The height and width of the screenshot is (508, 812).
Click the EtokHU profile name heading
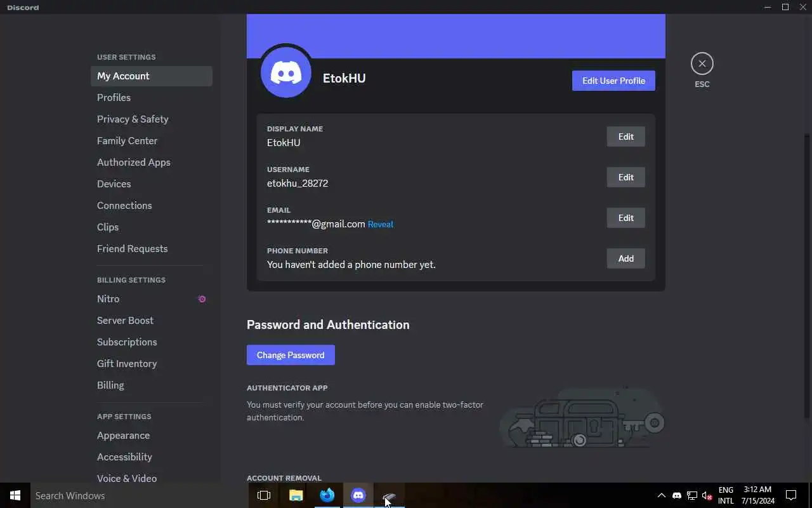pyautogui.click(x=344, y=78)
